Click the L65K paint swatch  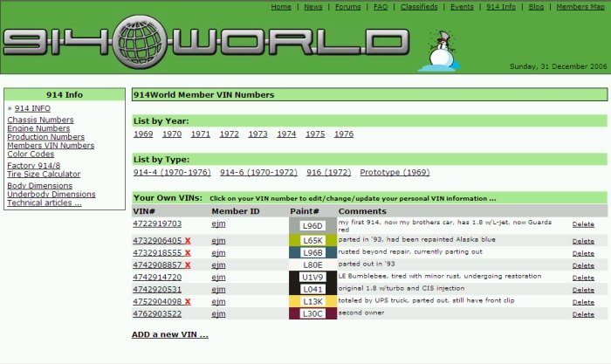point(312,240)
